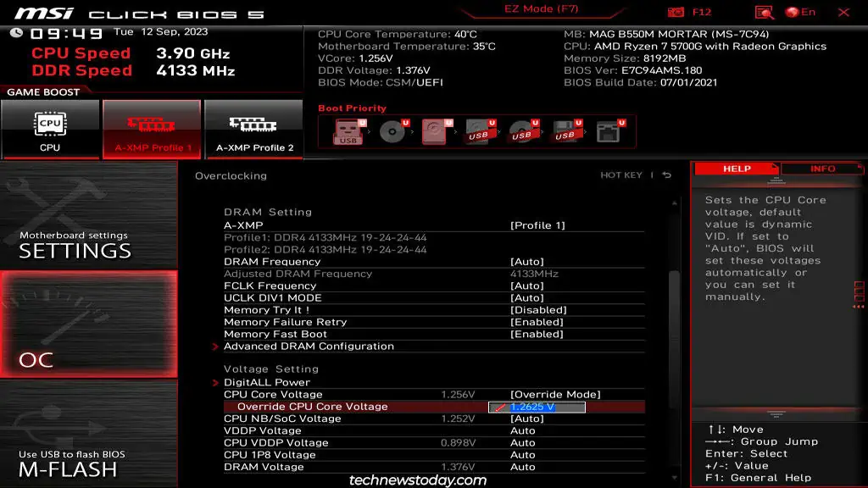Expand Advanced DRAM Configuration
Viewport: 868px width, 488px height.
click(310, 346)
